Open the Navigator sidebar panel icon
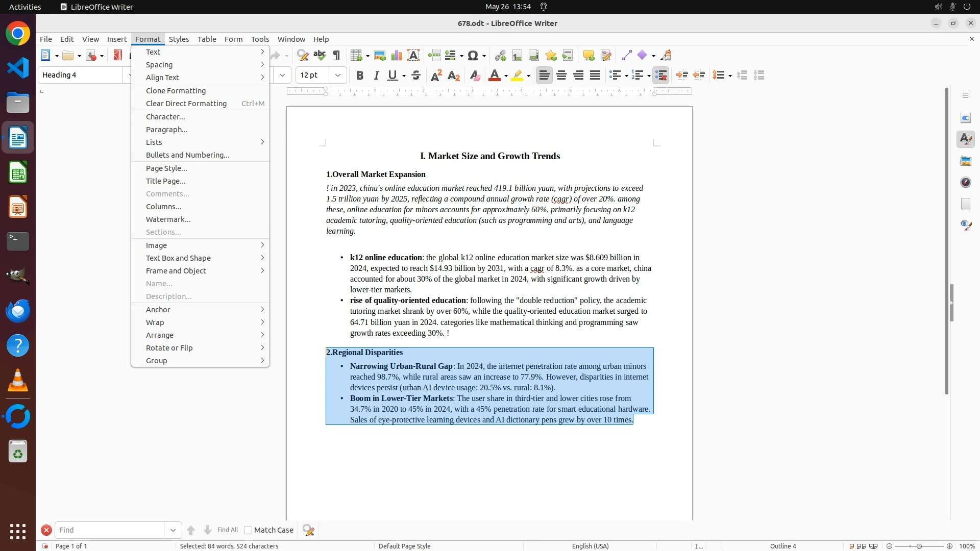 [966, 182]
